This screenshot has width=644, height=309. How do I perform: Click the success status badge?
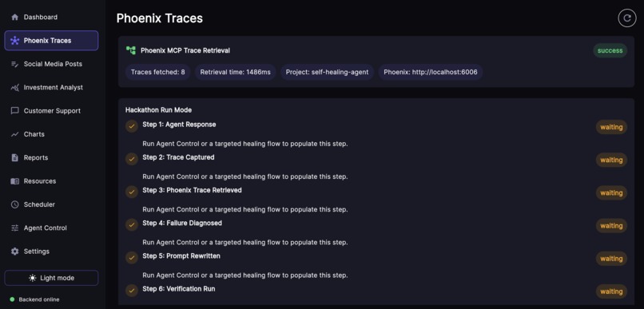click(x=610, y=50)
